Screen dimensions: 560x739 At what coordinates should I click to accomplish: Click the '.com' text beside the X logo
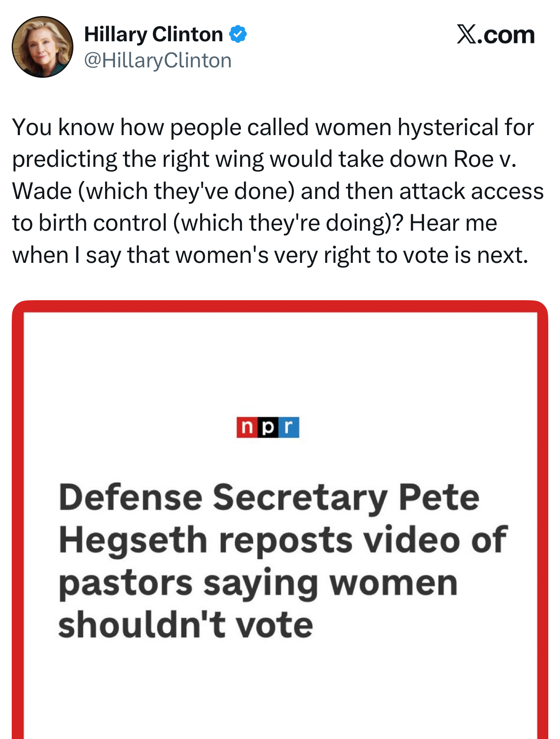(x=506, y=35)
